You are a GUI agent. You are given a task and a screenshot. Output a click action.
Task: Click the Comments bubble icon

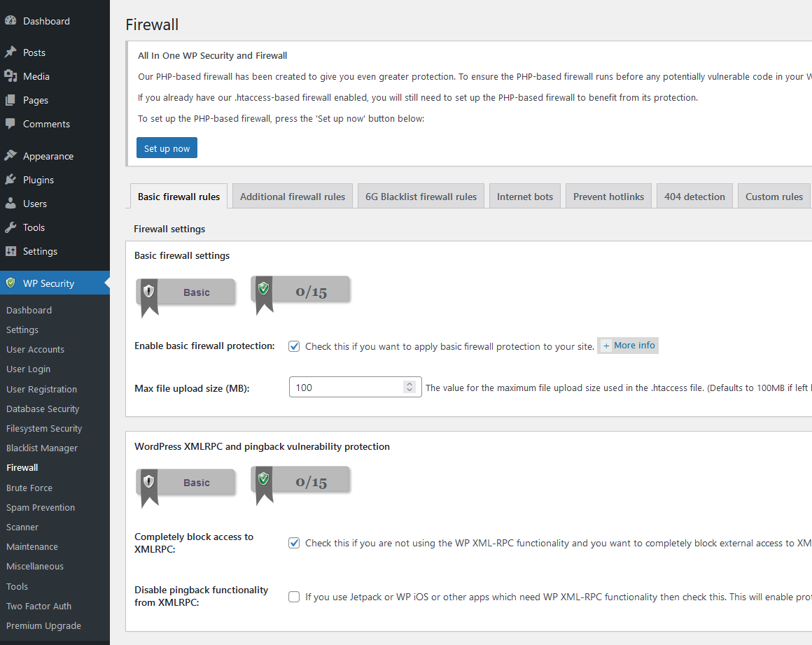[10, 124]
